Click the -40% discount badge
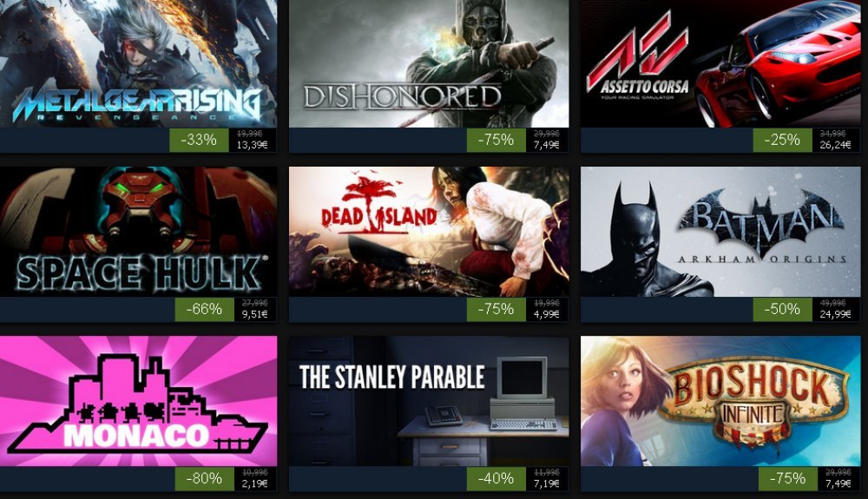 coord(496,478)
